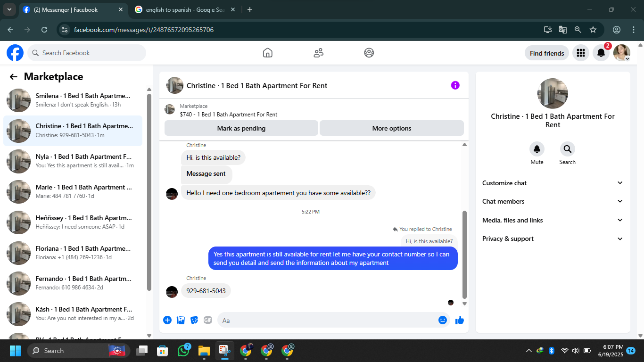View site information icon in address bar
Viewport: 644px width, 362px height.
65,30
